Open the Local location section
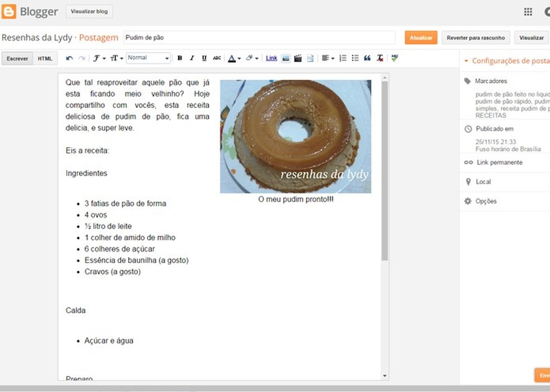The image size is (550, 392). (x=483, y=181)
